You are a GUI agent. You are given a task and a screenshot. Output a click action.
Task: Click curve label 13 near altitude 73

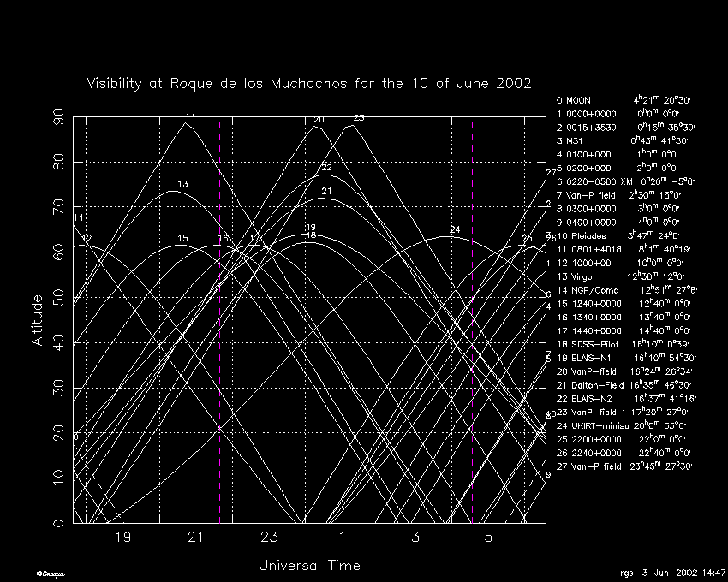pos(182,185)
